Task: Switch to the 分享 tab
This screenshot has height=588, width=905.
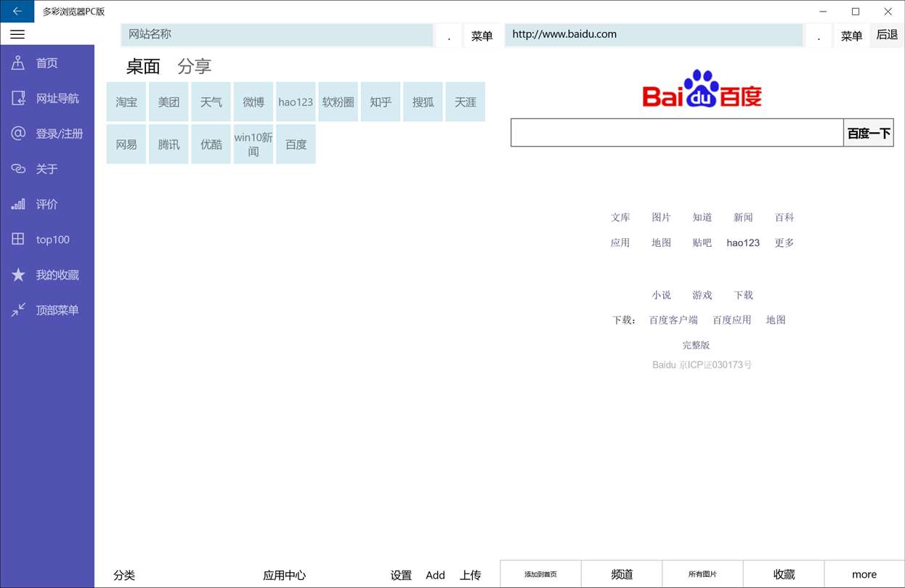Action: point(195,67)
